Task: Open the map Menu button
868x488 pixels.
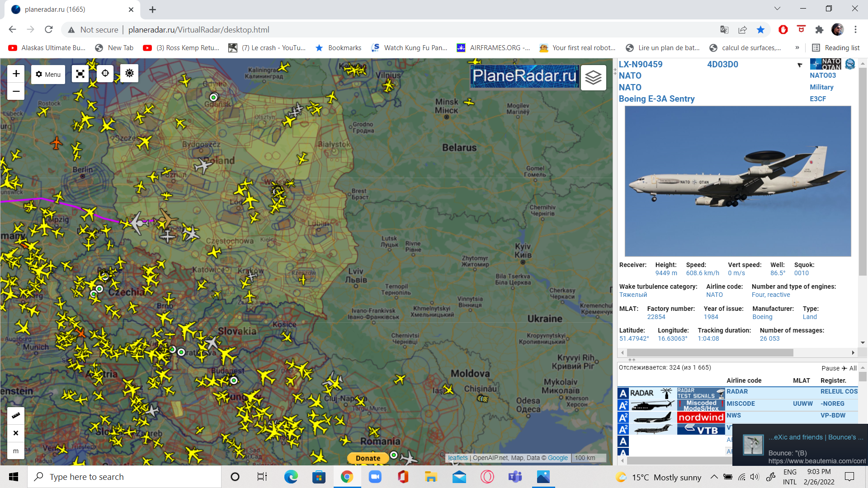Action: (48, 74)
